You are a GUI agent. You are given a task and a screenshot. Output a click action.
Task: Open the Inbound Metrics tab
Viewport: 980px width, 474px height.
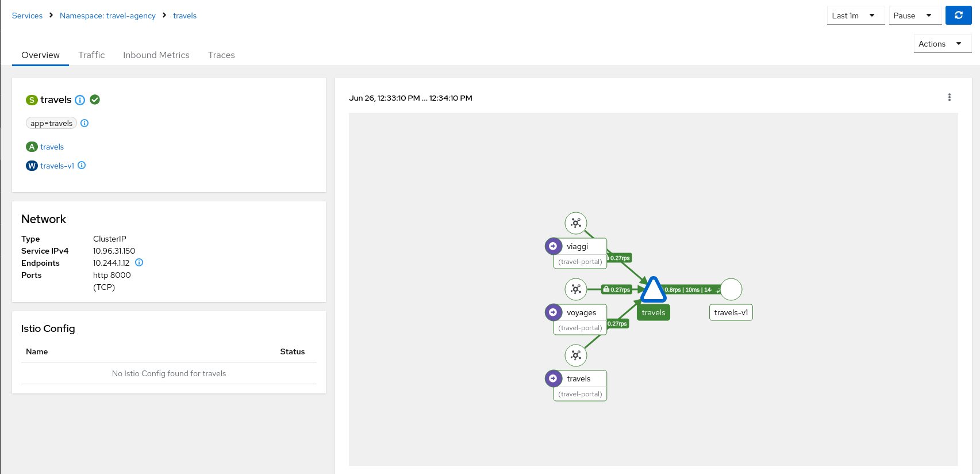pyautogui.click(x=156, y=55)
